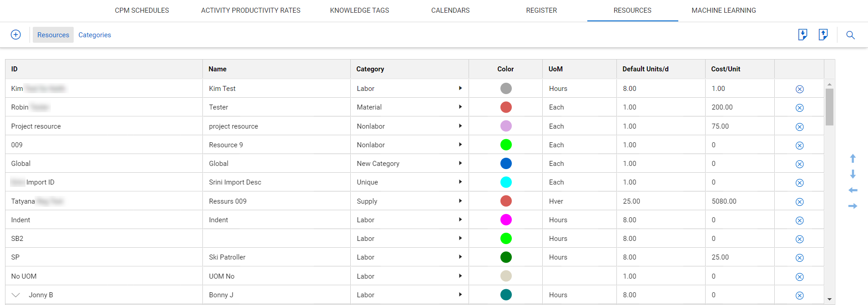868x305 pixels.
Task: Select the Resources view button
Action: [x=53, y=35]
